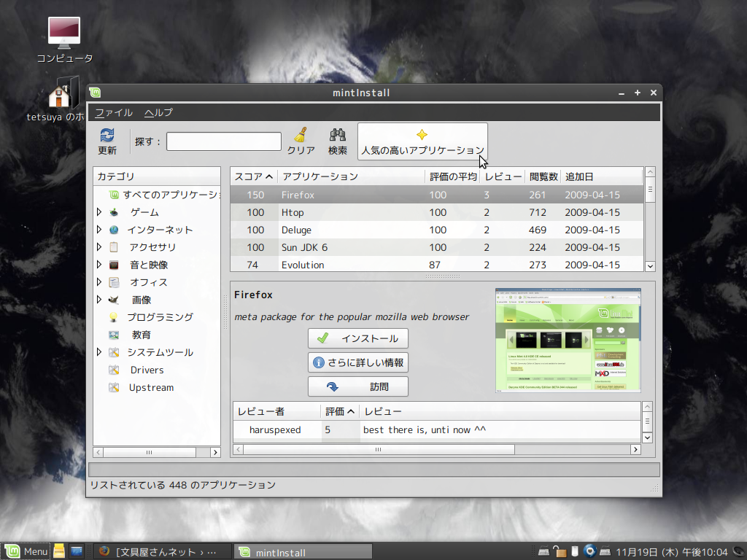The height and width of the screenshot is (560, 747).
Task: Select the Firefox row in the application list
Action: point(437,195)
